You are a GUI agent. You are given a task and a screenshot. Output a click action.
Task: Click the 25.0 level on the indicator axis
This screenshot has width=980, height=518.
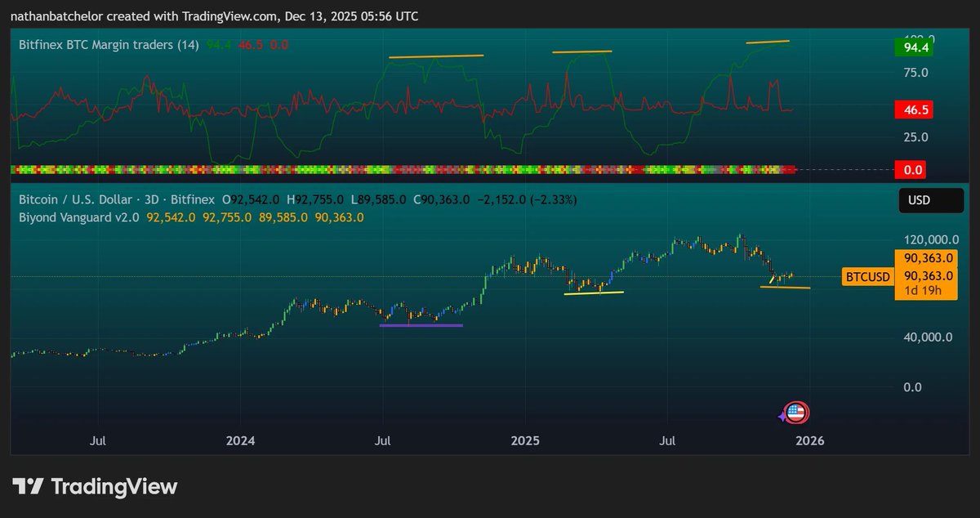point(915,136)
